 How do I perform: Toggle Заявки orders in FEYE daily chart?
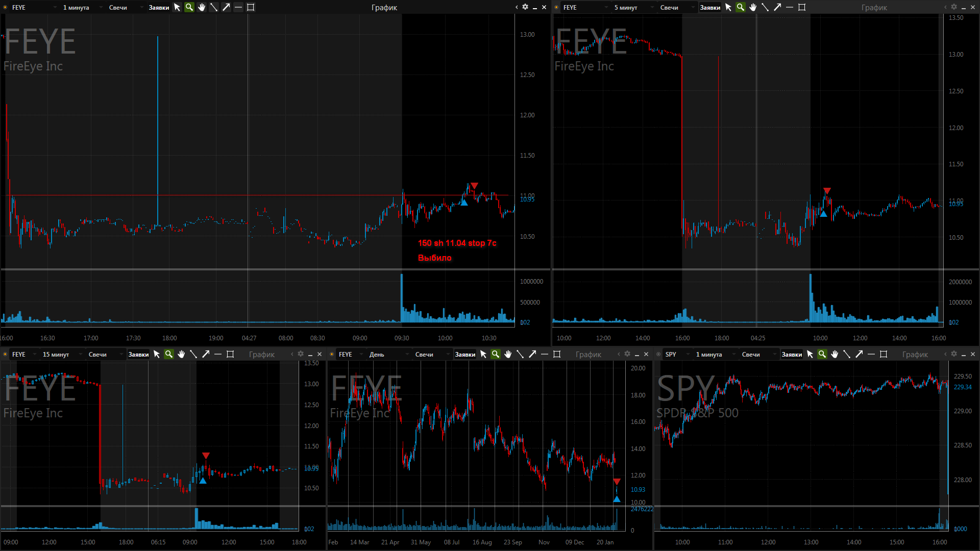coord(465,354)
